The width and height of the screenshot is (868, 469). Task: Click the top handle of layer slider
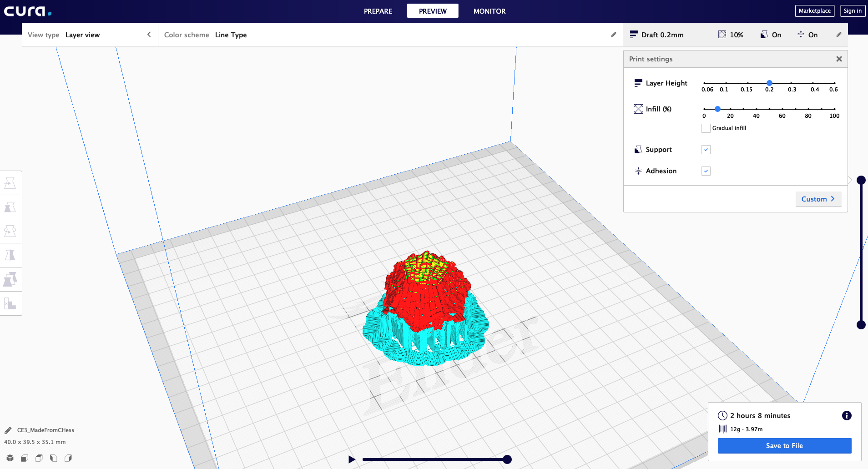[x=861, y=180]
